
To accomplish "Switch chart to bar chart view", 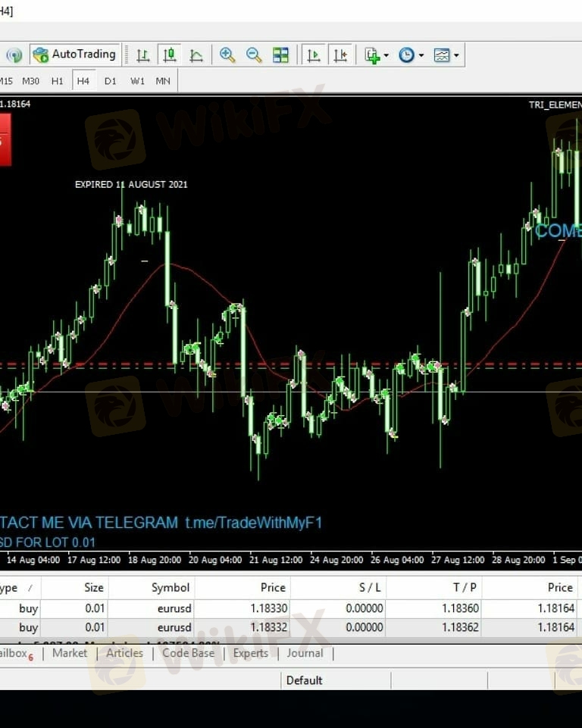I will [142, 55].
